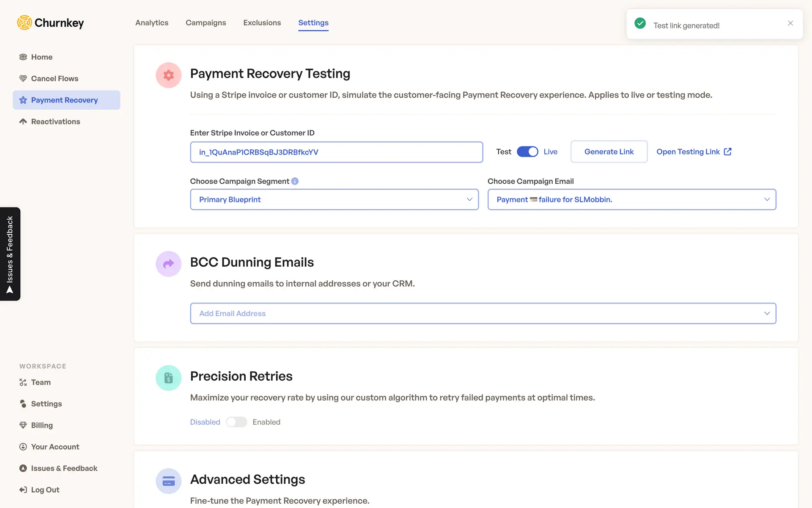Toggle the Test/Live mode switch

click(x=527, y=152)
